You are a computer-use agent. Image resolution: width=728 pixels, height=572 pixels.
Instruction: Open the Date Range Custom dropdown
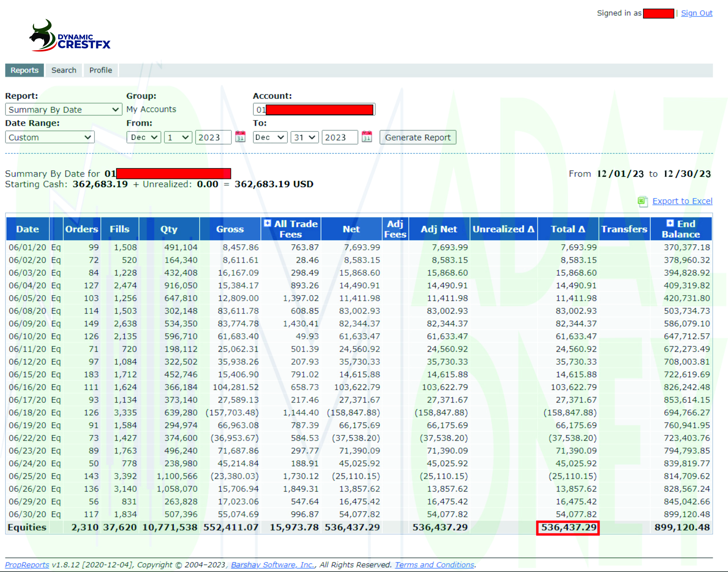pyautogui.click(x=50, y=137)
